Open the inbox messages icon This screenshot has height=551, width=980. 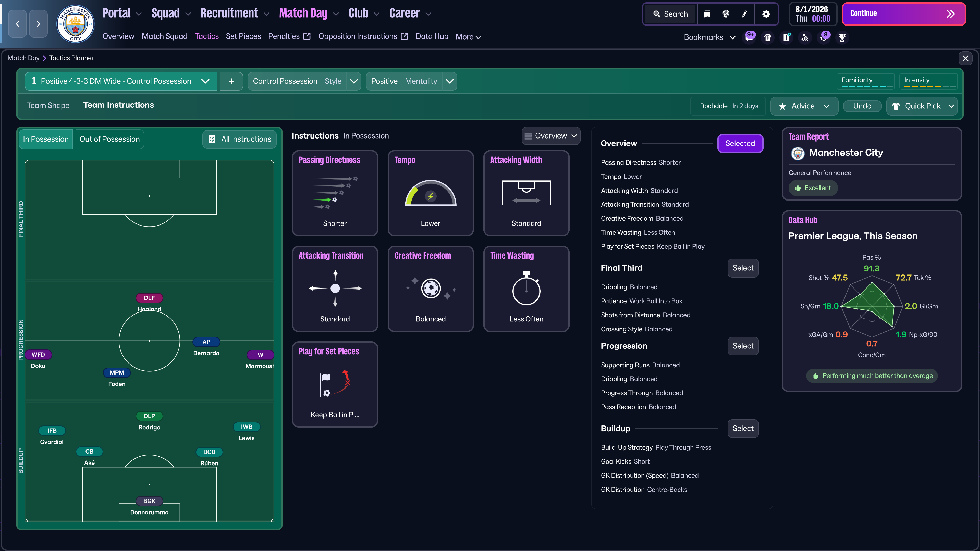pyautogui.click(x=750, y=38)
